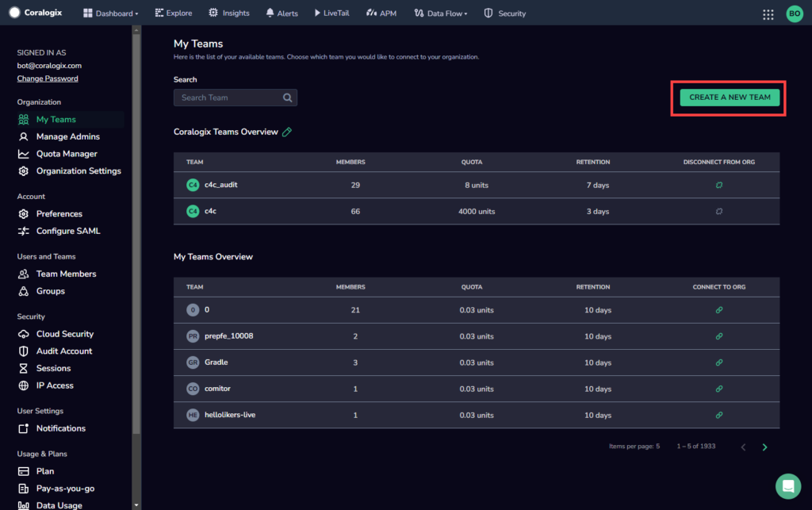Viewport: 812px width, 510px height.
Task: Click the Quota Manager chart icon
Action: click(x=23, y=154)
